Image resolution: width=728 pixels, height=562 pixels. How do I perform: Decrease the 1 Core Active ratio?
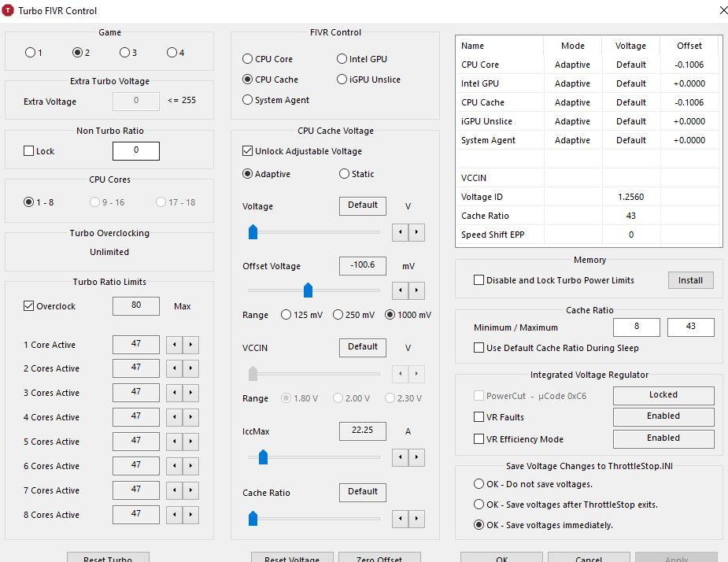click(175, 345)
